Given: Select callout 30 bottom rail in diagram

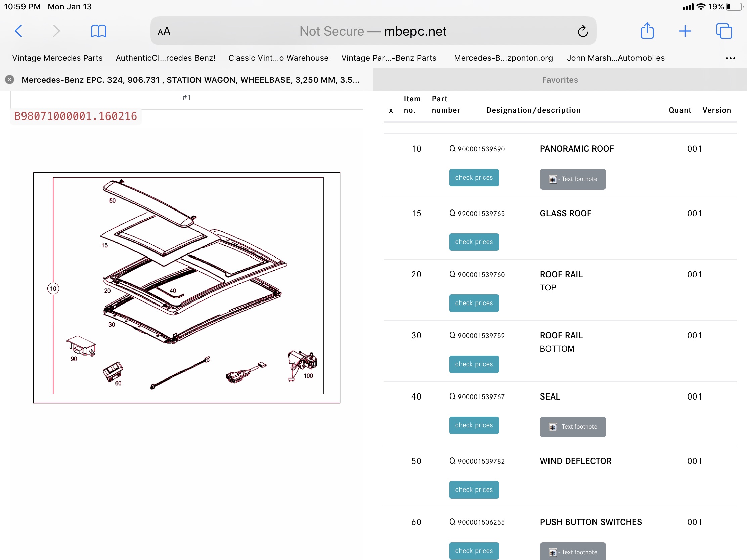Looking at the screenshot, I should tap(112, 325).
